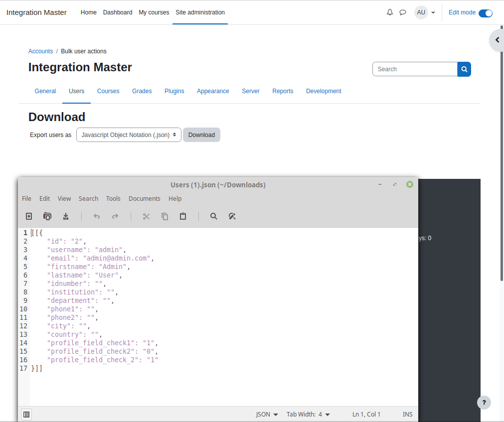Expand the user menu arrow
The width and height of the screenshot is (504, 422).
433,12
